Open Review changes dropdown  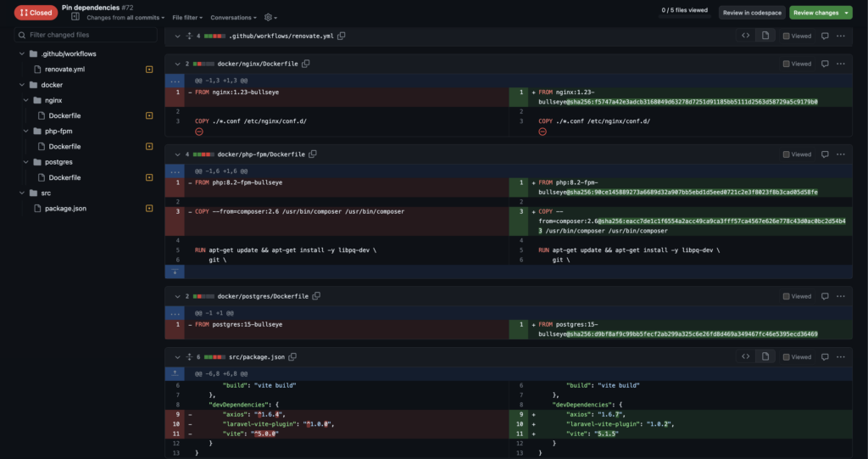821,13
